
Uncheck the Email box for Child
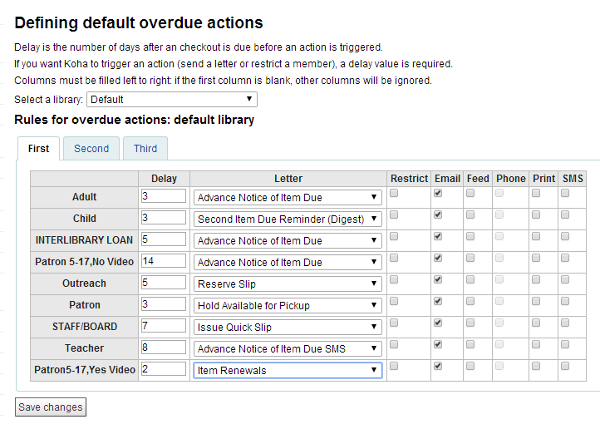coord(440,215)
